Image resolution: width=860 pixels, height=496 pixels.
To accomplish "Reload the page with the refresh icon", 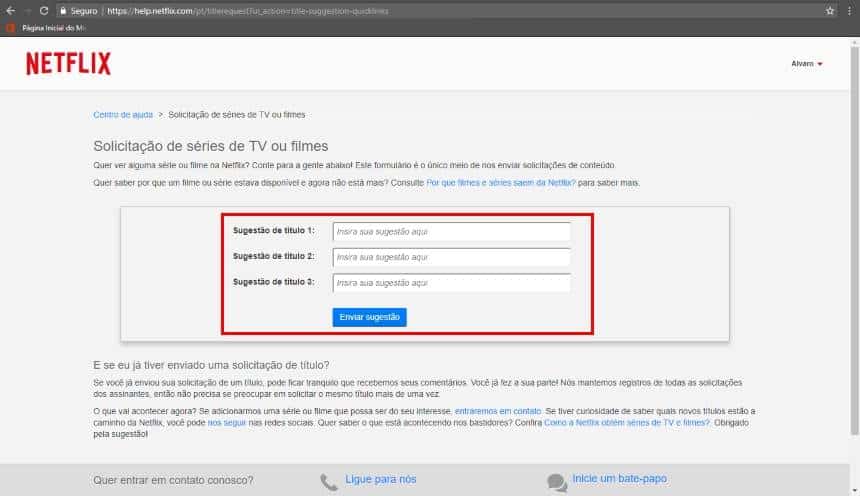I will pyautogui.click(x=44, y=10).
